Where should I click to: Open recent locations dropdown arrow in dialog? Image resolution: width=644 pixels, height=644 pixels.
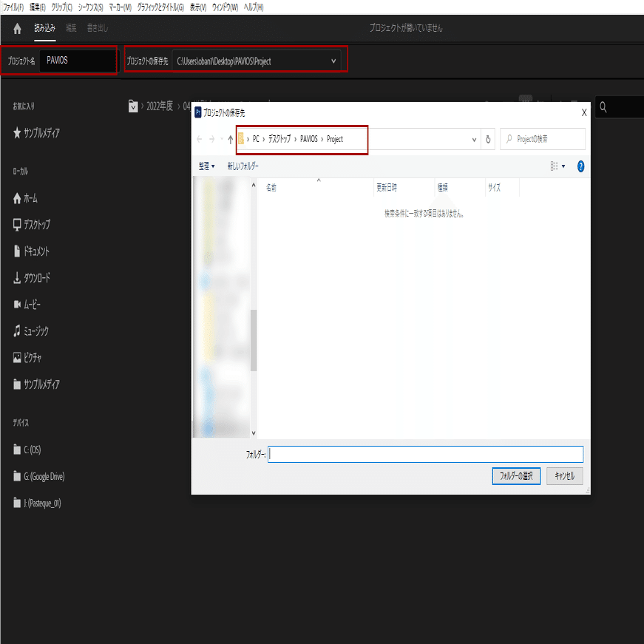tap(222, 139)
